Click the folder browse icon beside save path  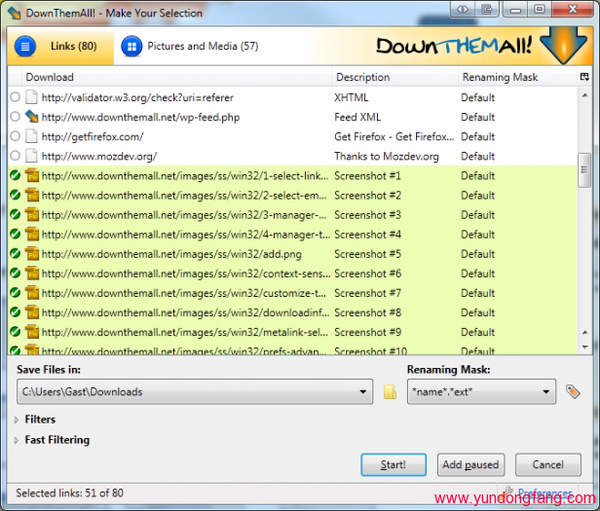pyautogui.click(x=390, y=393)
